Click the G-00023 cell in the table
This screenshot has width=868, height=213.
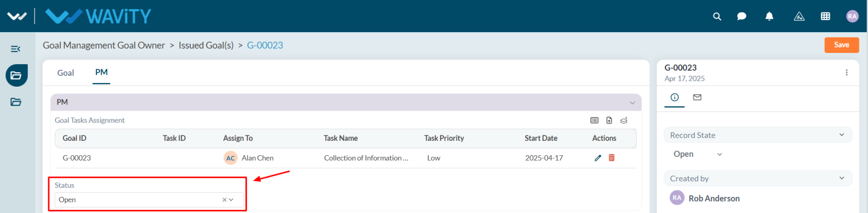pyautogui.click(x=77, y=158)
